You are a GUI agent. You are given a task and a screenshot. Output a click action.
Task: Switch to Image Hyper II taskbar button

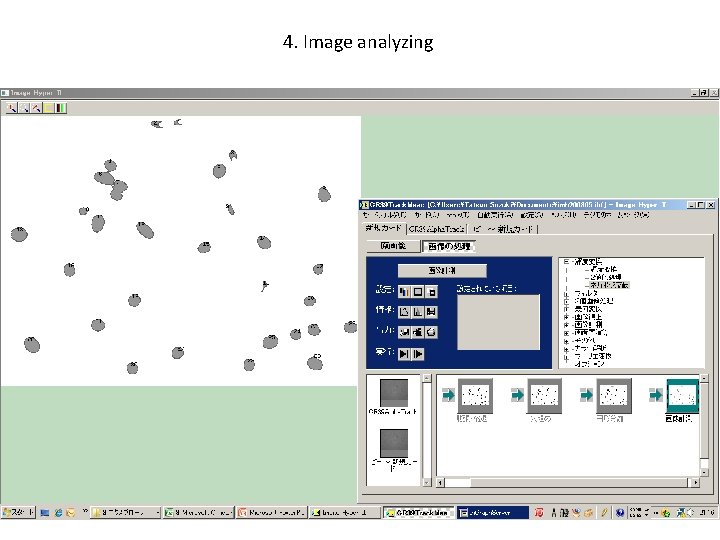click(345, 512)
